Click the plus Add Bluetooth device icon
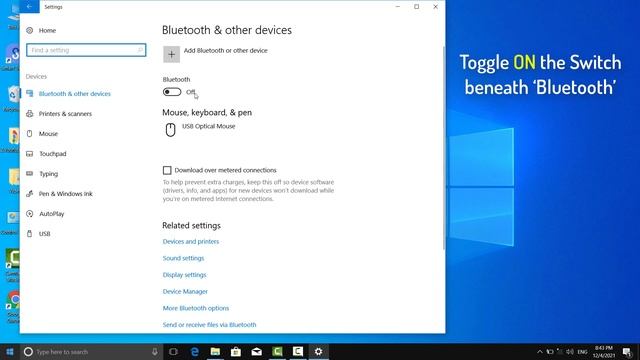Viewport: 640px width, 360px height. pos(171,54)
